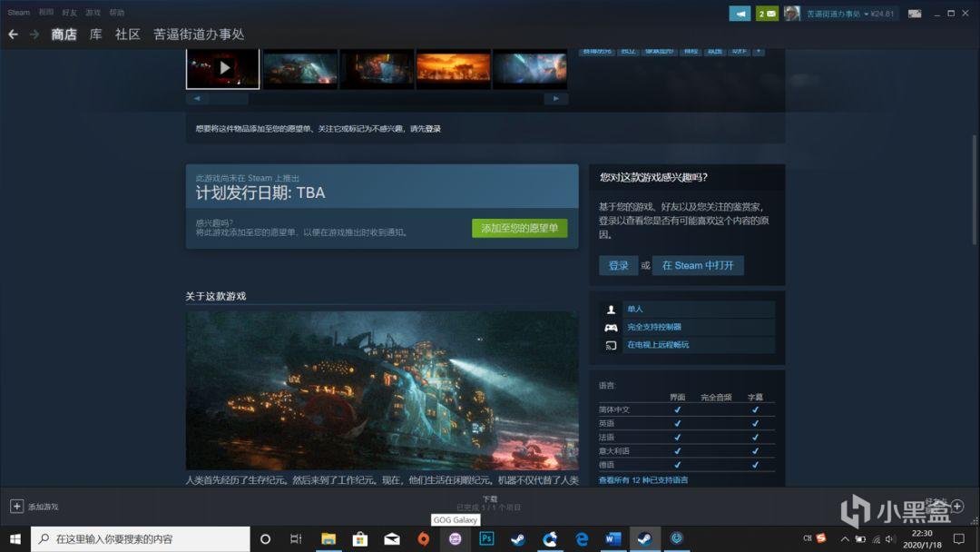Open the 好友 menu
This screenshot has height=552, width=980.
click(69, 13)
